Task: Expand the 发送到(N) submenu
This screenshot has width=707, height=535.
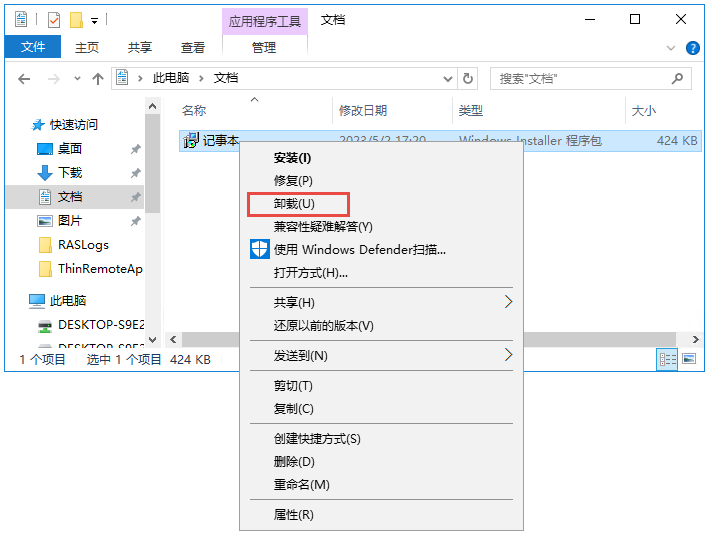Action: pos(381,356)
